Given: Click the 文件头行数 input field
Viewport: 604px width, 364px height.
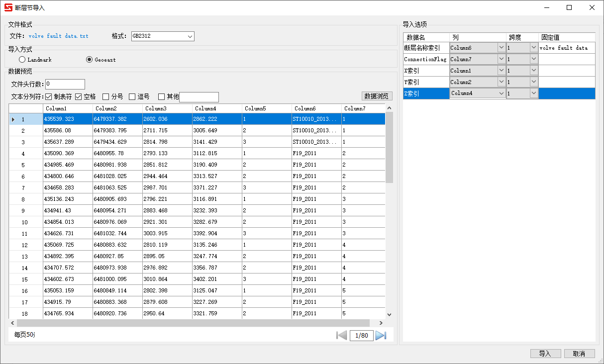Looking at the screenshot, I should click(65, 84).
